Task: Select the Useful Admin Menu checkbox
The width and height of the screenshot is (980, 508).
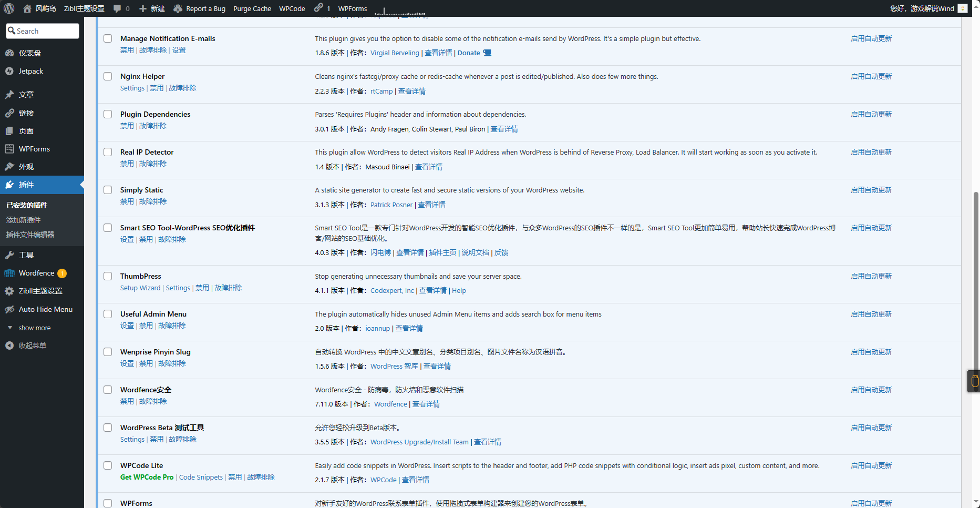Action: tap(108, 314)
